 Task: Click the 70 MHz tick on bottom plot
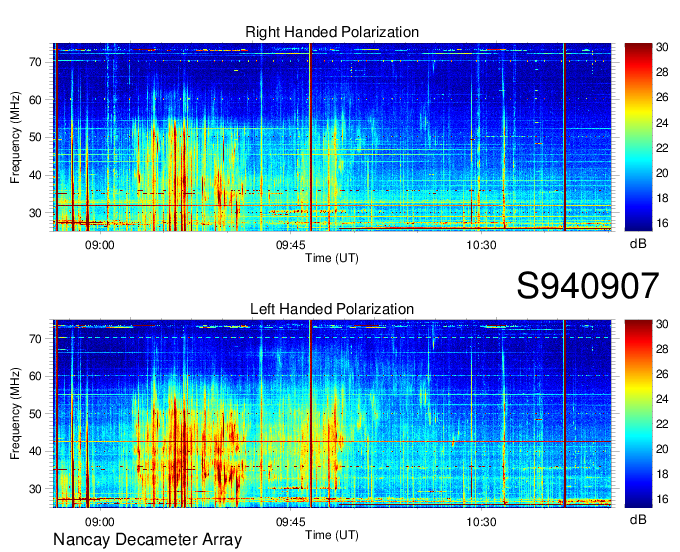(36, 339)
